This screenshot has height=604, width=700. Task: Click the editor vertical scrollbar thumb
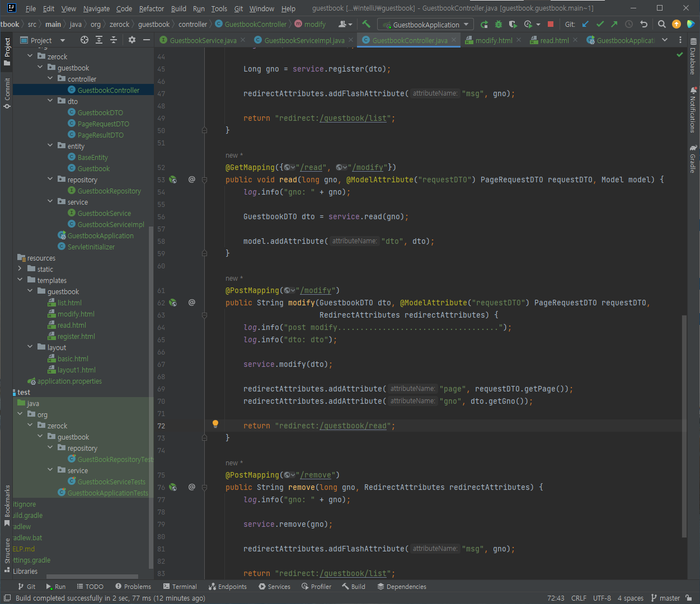[684, 426]
